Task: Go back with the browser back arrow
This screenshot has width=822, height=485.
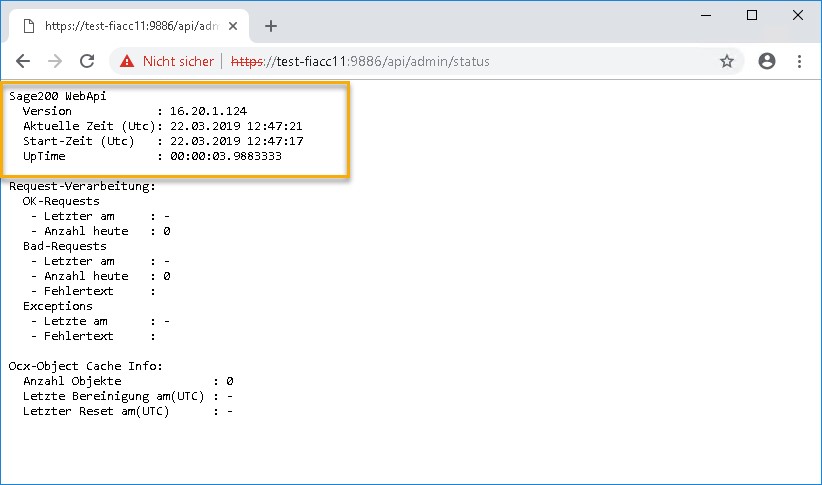Action: [23, 61]
